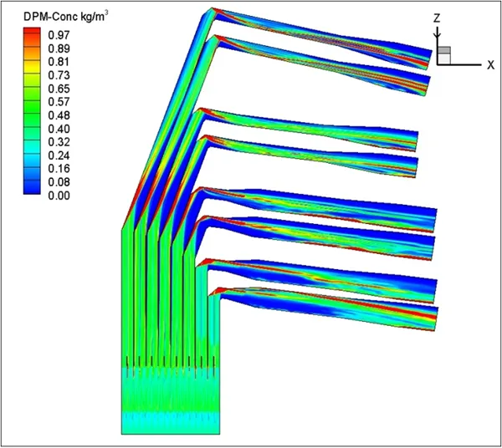Click the red swatch at legend top
Screen dimensions: 502x448
point(31,33)
